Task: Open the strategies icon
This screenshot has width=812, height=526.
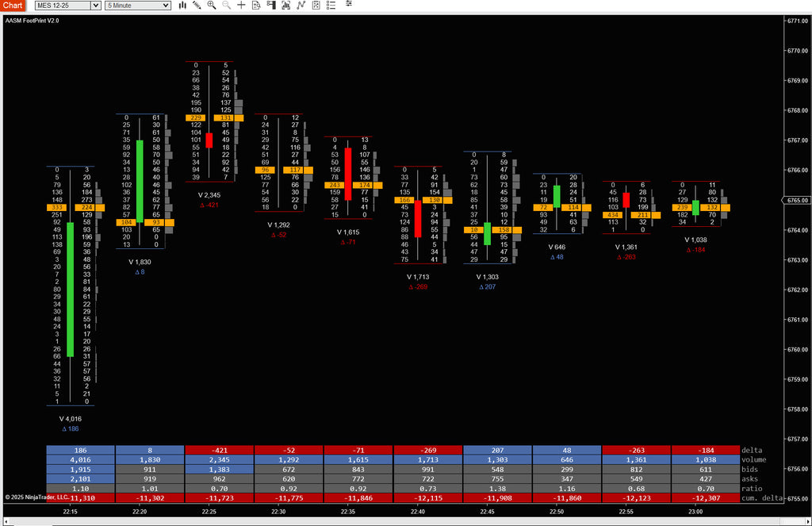Action: [x=316, y=6]
